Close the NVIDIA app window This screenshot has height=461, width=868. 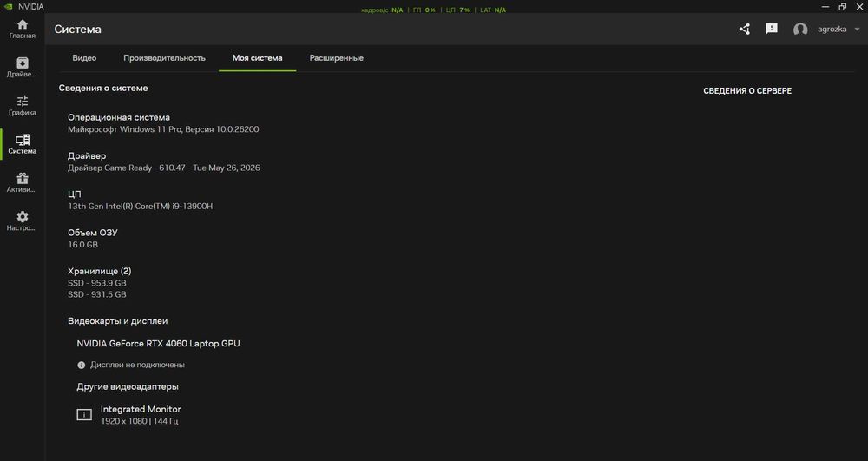coord(859,7)
